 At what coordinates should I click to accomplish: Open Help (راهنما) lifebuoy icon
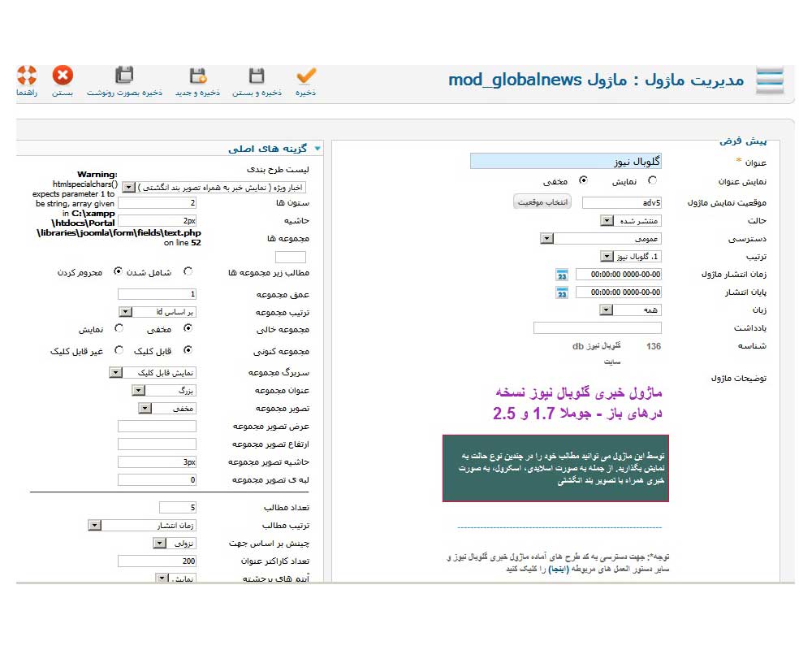click(x=26, y=76)
